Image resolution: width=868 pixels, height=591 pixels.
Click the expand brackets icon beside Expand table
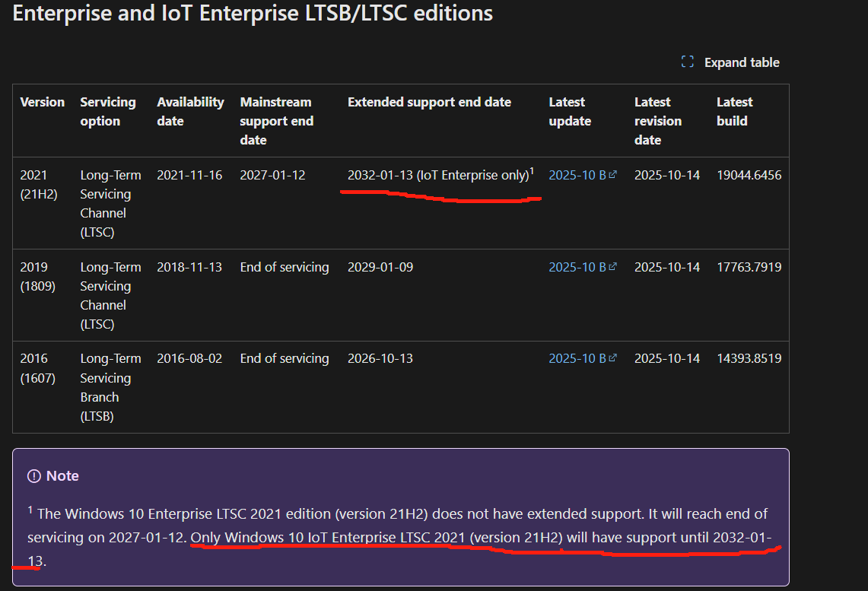point(688,62)
